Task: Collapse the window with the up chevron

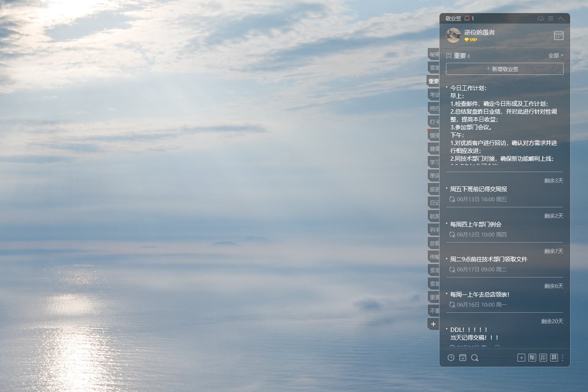Action: coord(561,18)
